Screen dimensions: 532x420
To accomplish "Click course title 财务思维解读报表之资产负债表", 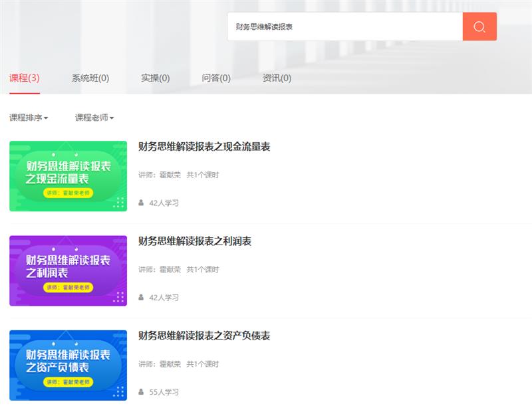I will coord(204,336).
